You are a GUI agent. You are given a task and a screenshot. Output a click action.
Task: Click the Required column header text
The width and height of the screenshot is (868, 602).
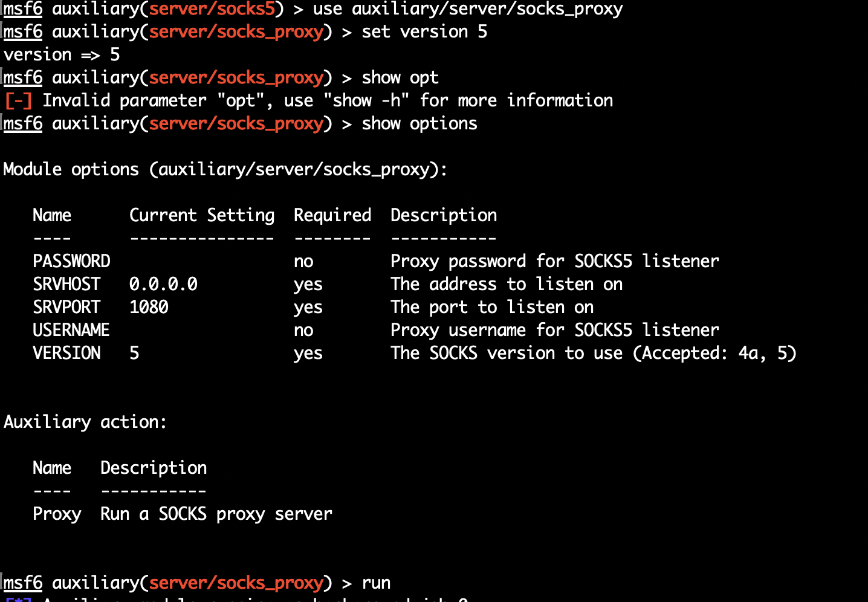332,215
